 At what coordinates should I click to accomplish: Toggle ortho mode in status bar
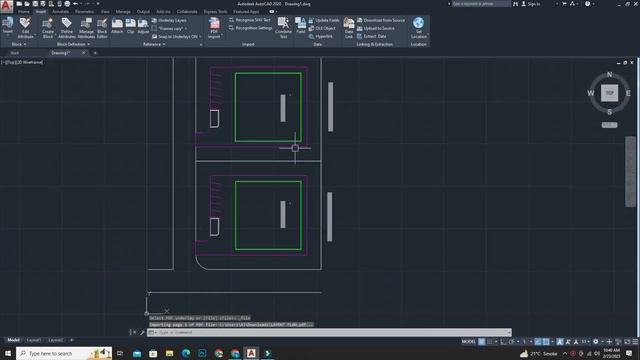503,342
